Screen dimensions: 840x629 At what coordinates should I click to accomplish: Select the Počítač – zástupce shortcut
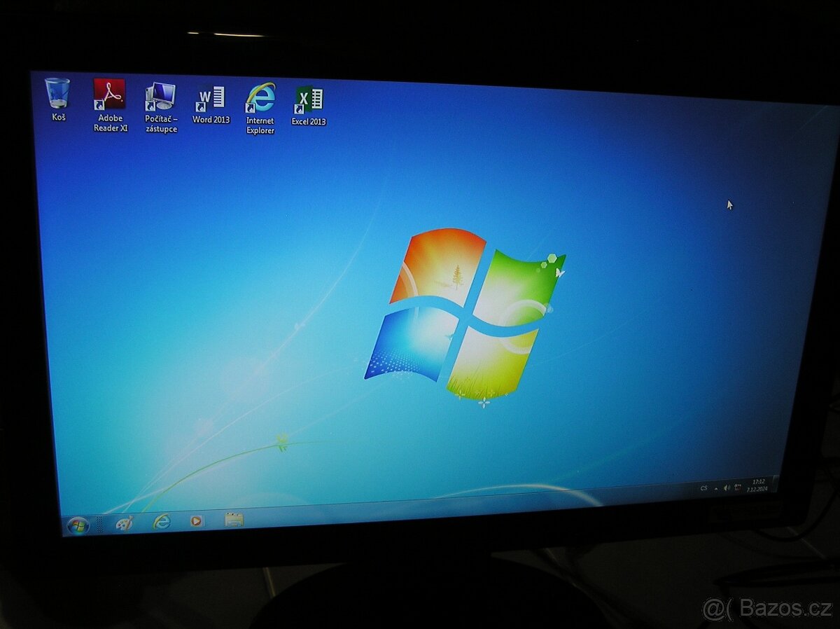(x=161, y=107)
